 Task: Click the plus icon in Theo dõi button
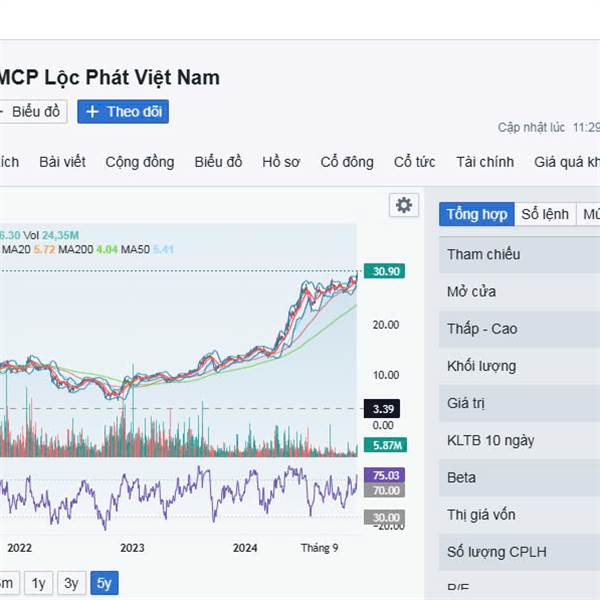click(x=92, y=112)
